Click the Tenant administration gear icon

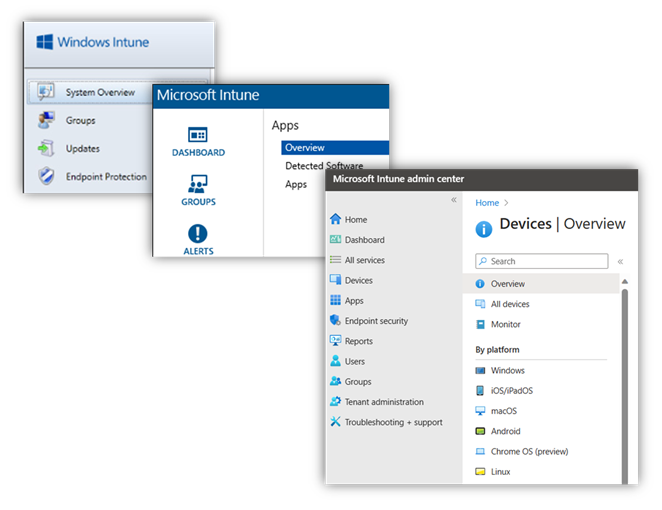coord(335,401)
